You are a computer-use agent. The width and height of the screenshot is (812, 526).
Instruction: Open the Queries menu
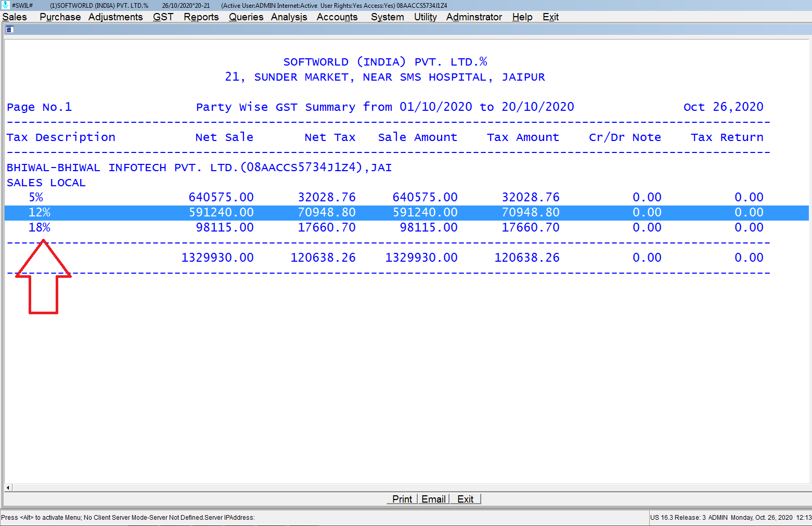pos(246,17)
